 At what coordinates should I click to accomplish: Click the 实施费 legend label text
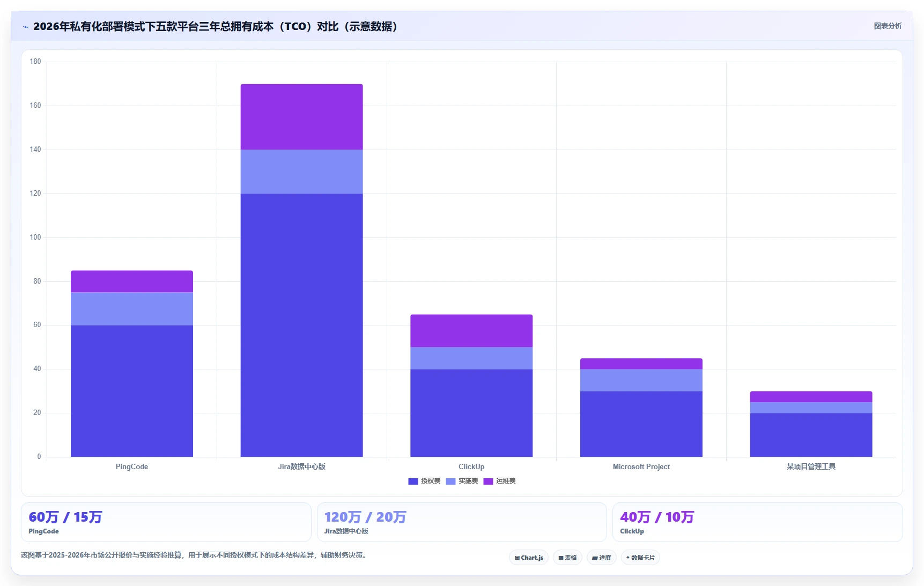pos(468,481)
